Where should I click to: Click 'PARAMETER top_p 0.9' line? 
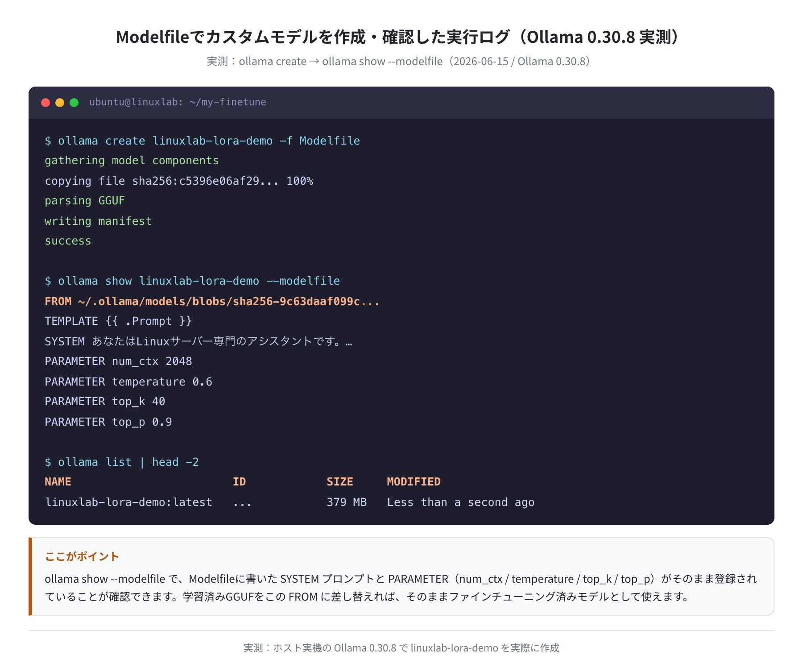[x=108, y=422]
